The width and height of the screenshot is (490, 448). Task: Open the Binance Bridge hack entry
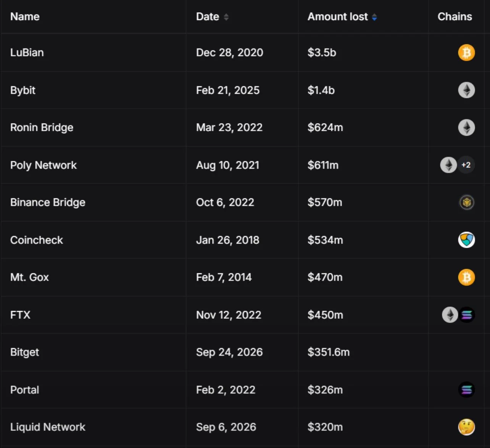[48, 202]
